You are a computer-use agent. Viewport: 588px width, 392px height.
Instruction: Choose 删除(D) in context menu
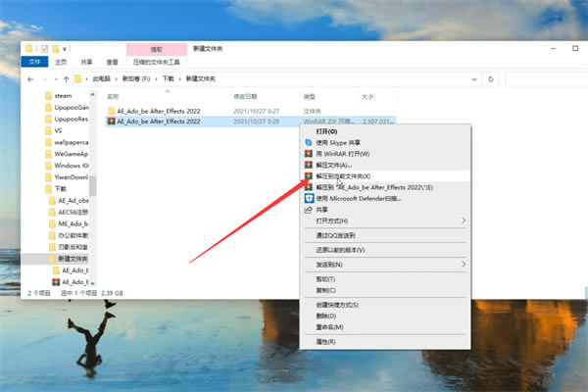(385, 316)
